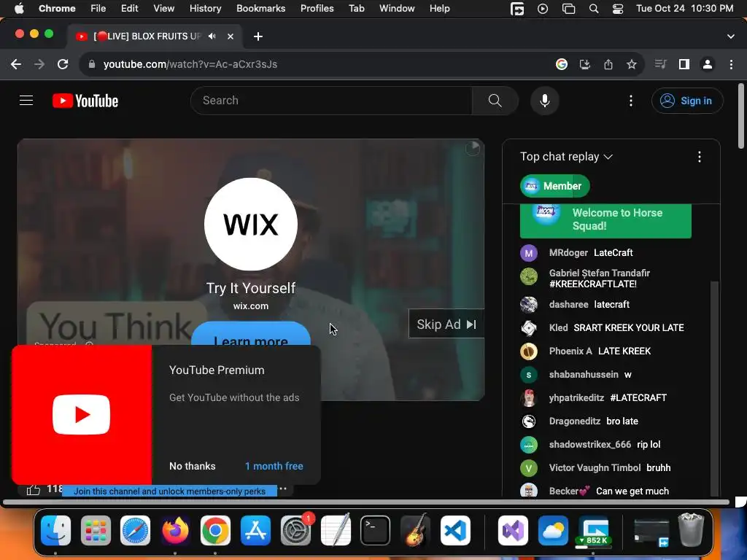The width and height of the screenshot is (747, 560).
Task: Click the Wix logo circle thumbnail
Action: point(251,225)
